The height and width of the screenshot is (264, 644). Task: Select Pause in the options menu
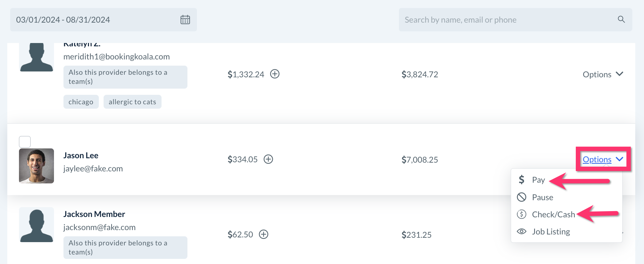point(542,197)
